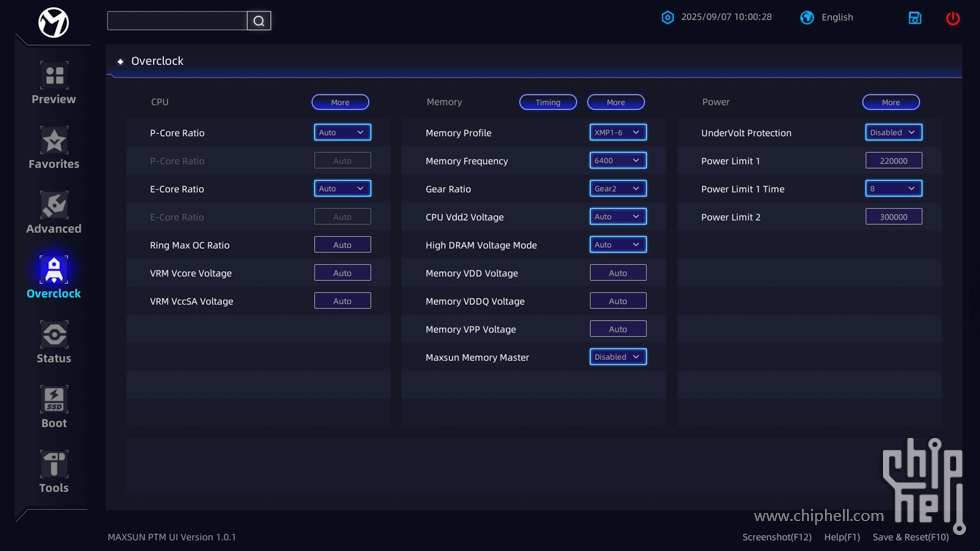This screenshot has height=551, width=980.
Task: Click the Power More button
Action: (x=891, y=102)
